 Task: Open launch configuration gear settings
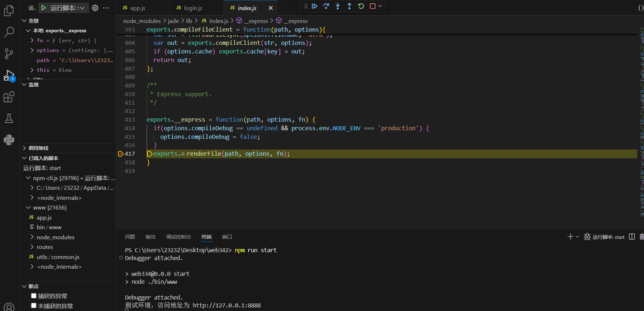click(x=95, y=8)
